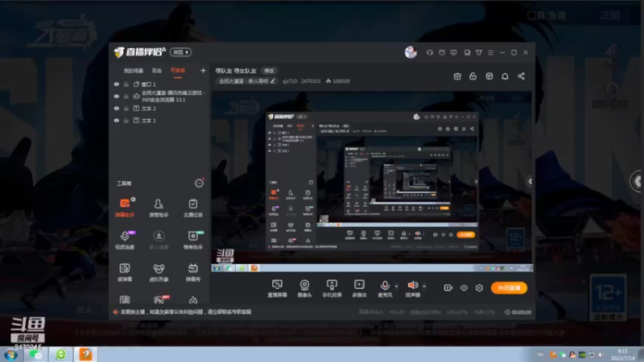This screenshot has height=362, width=644.
Task: Edit the 全民大灌篮 category tag
Action: coord(246,81)
